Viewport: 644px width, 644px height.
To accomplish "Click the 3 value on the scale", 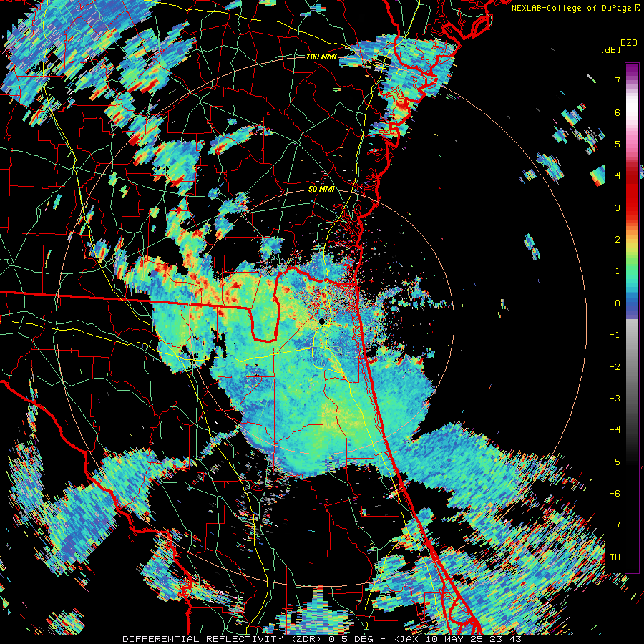I will (618, 208).
